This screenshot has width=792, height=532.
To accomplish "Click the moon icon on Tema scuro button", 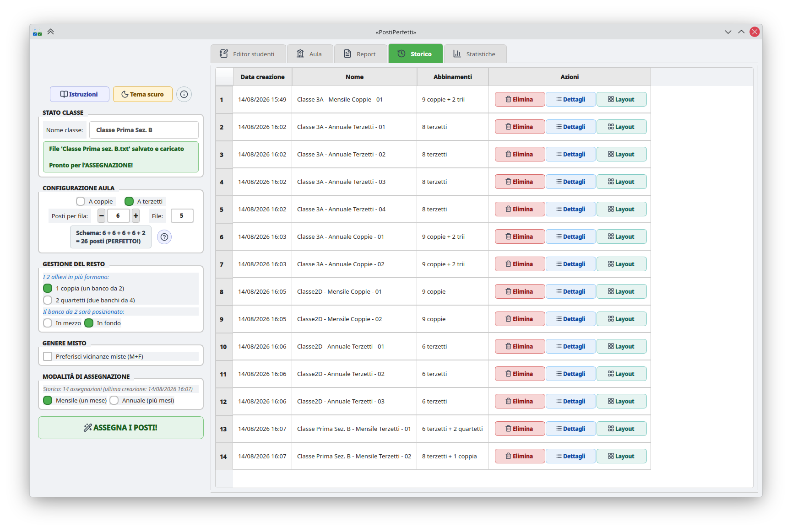I will [x=125, y=94].
